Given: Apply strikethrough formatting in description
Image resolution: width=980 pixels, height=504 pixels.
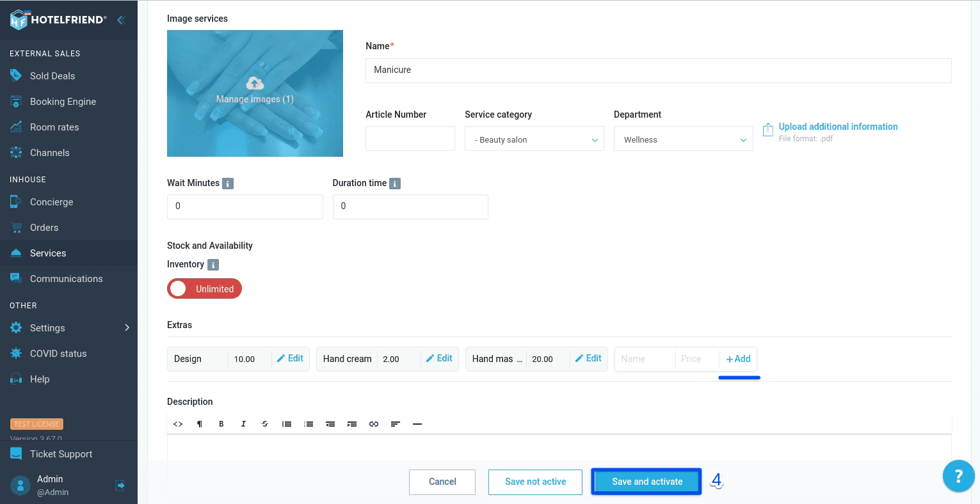Looking at the screenshot, I should [265, 424].
